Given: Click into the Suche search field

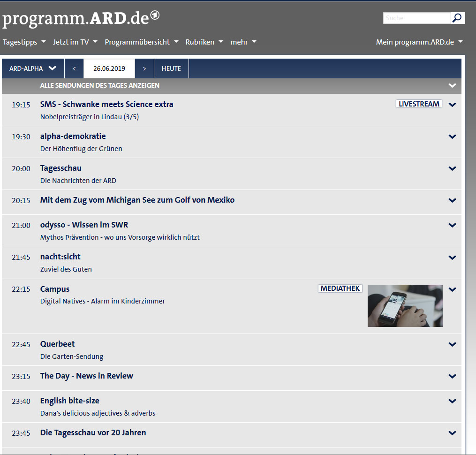Looking at the screenshot, I should pyautogui.click(x=416, y=18).
